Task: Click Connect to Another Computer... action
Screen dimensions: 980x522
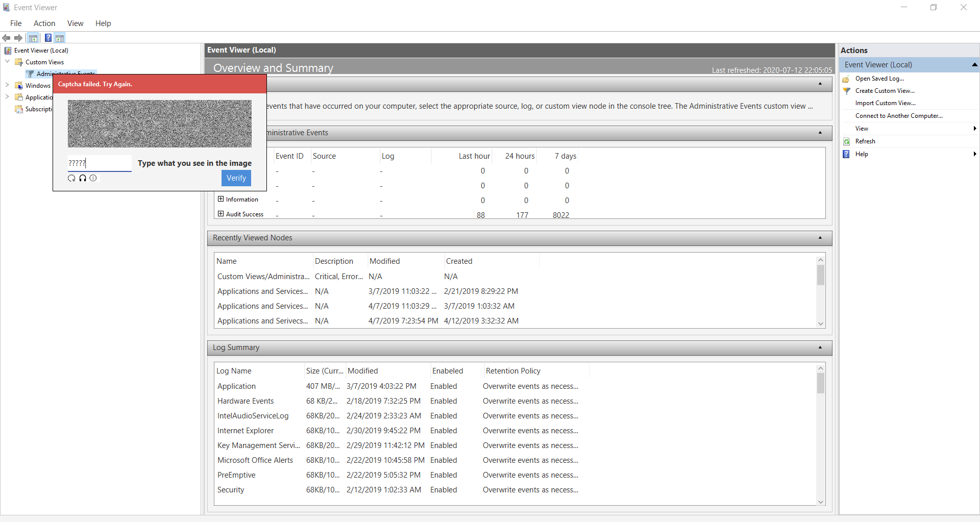Action: click(899, 116)
